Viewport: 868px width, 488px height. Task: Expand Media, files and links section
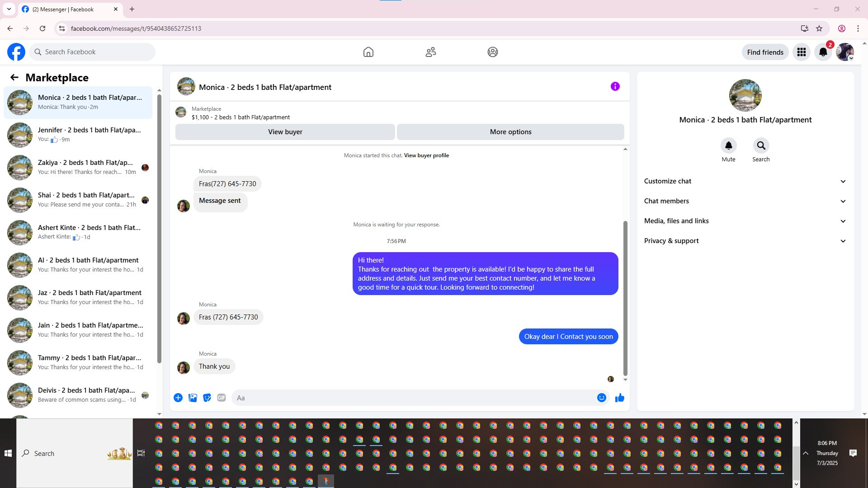click(x=745, y=221)
